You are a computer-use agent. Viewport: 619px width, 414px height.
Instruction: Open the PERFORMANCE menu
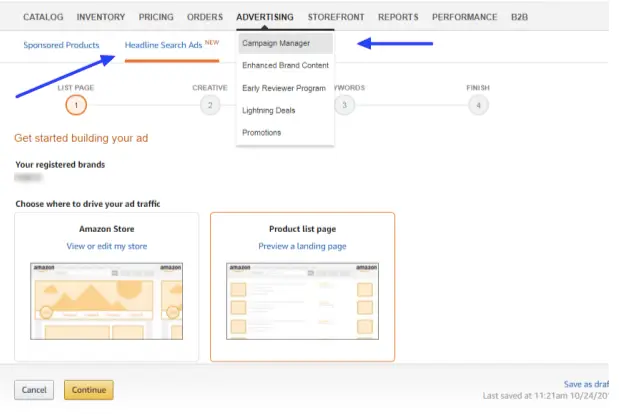(x=464, y=17)
